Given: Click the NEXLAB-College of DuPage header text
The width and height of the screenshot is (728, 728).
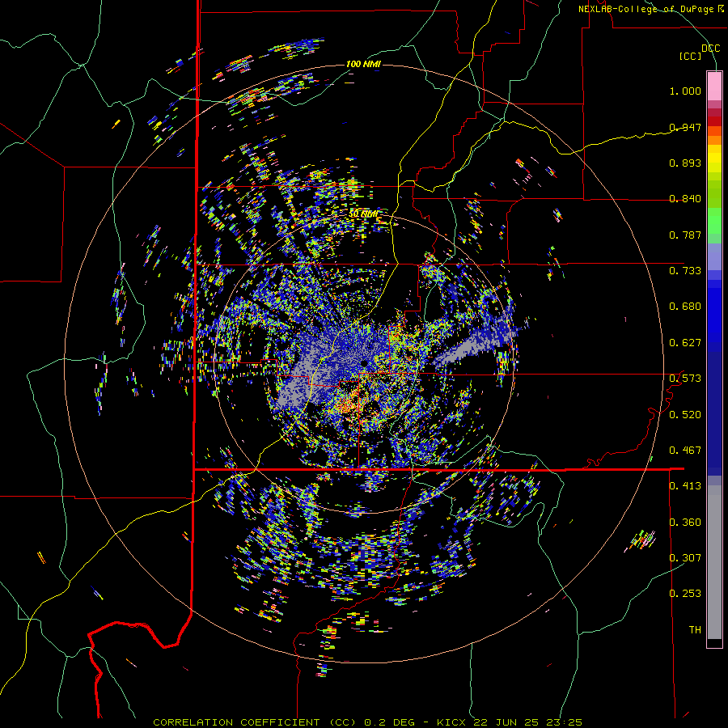Looking at the screenshot, I should (650, 9).
